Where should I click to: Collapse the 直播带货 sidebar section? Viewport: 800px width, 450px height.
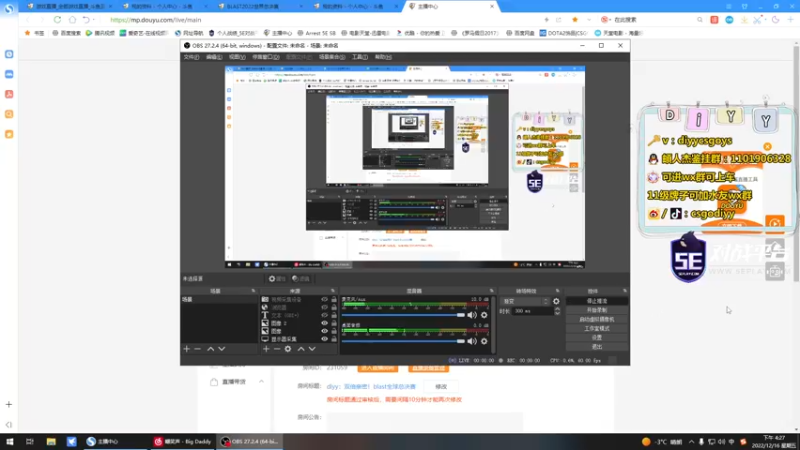click(261, 382)
